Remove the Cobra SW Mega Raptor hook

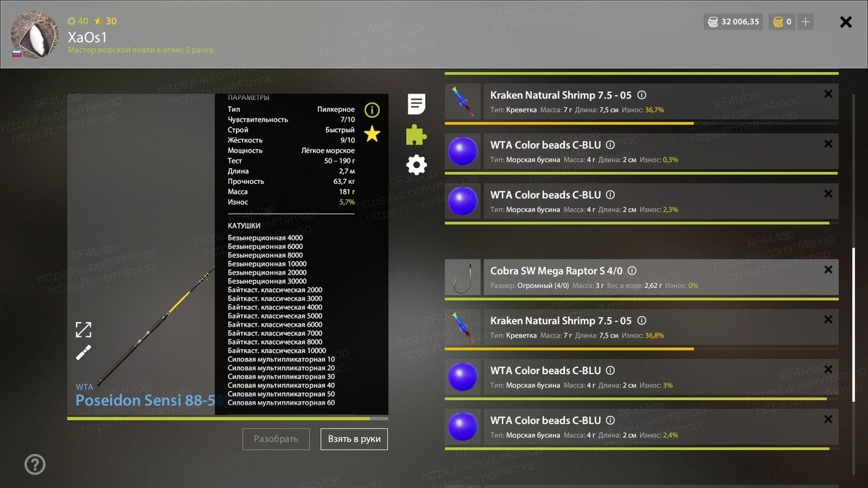point(828,270)
